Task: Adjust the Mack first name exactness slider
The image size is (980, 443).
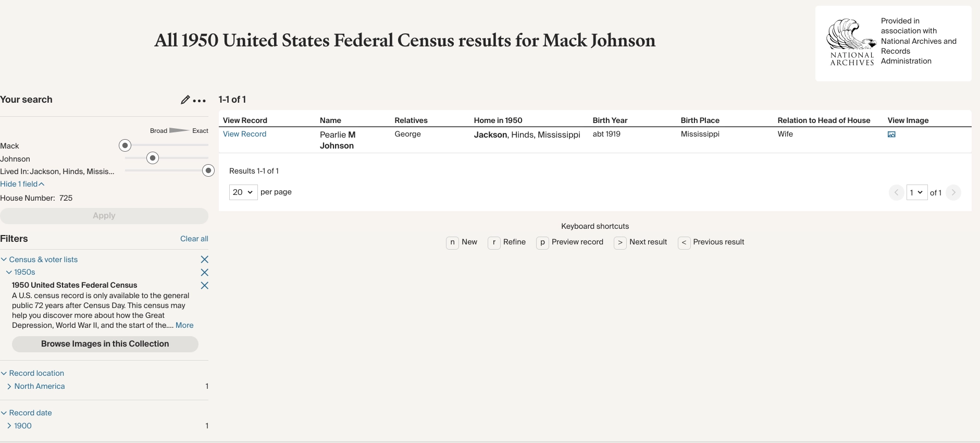Action: point(125,145)
